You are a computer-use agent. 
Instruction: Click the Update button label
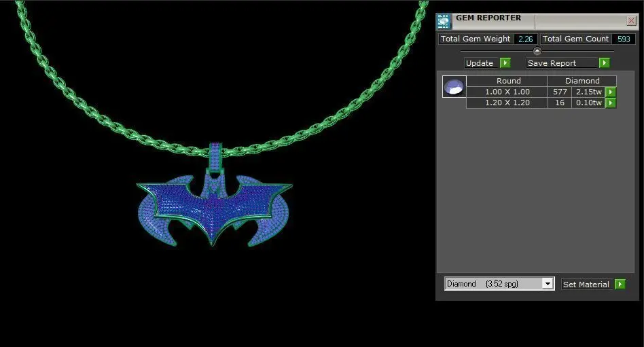pyautogui.click(x=480, y=63)
